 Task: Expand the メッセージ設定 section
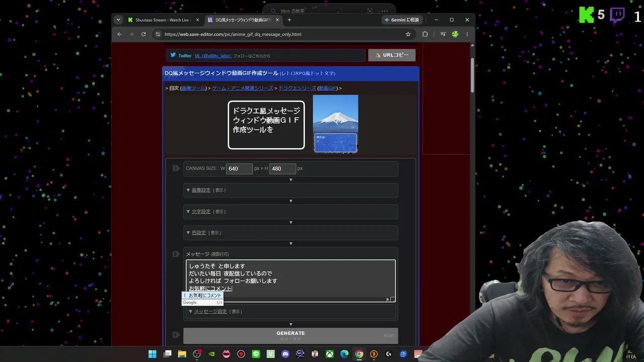[x=210, y=312]
